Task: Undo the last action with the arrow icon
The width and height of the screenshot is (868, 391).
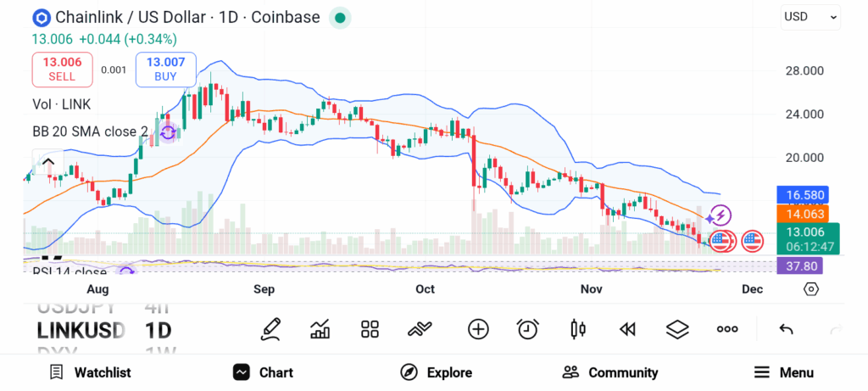Action: (x=786, y=329)
